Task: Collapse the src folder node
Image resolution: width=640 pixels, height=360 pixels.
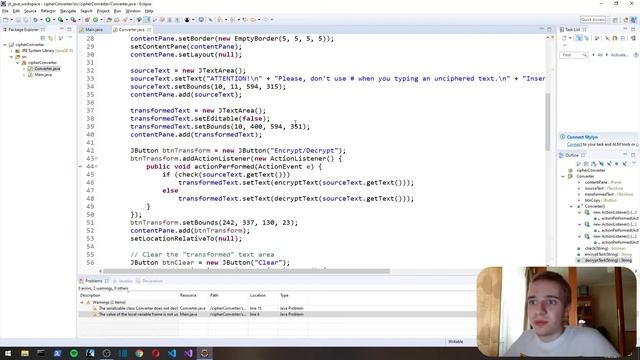Action: pos(11,57)
